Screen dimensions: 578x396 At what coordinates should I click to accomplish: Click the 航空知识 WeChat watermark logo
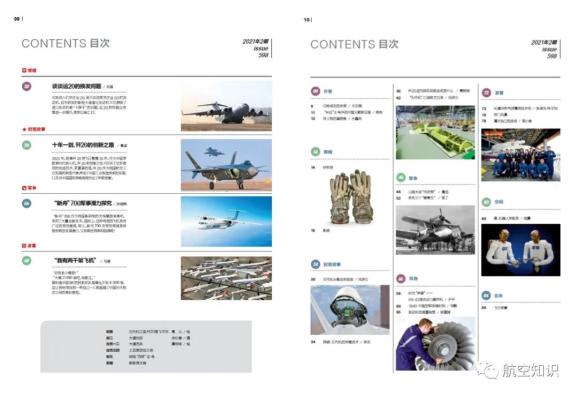coord(518,370)
